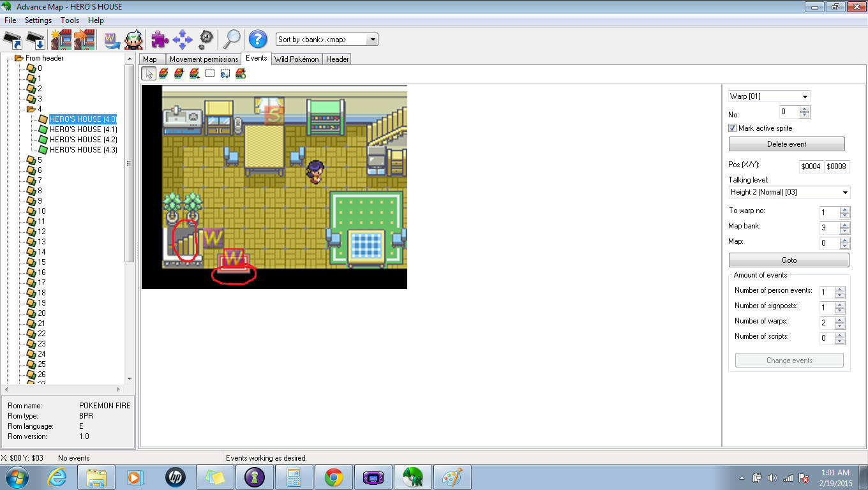The image size is (868, 490).
Task: Click the Map number stepper
Action: (844, 243)
